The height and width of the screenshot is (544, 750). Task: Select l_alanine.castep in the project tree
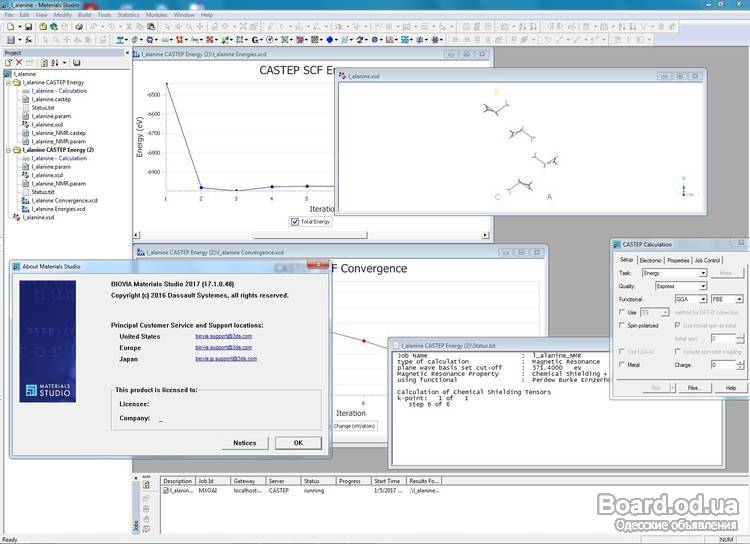coord(51,99)
